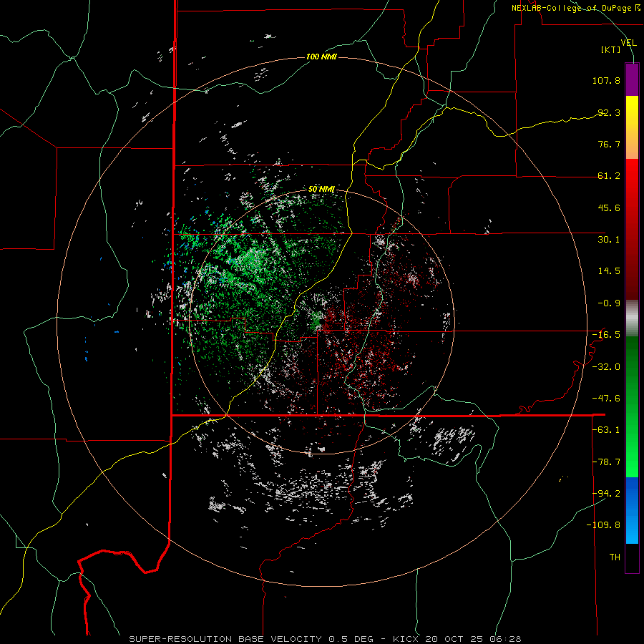
Task: Click the 45.6 legend value
Action: [609, 208]
